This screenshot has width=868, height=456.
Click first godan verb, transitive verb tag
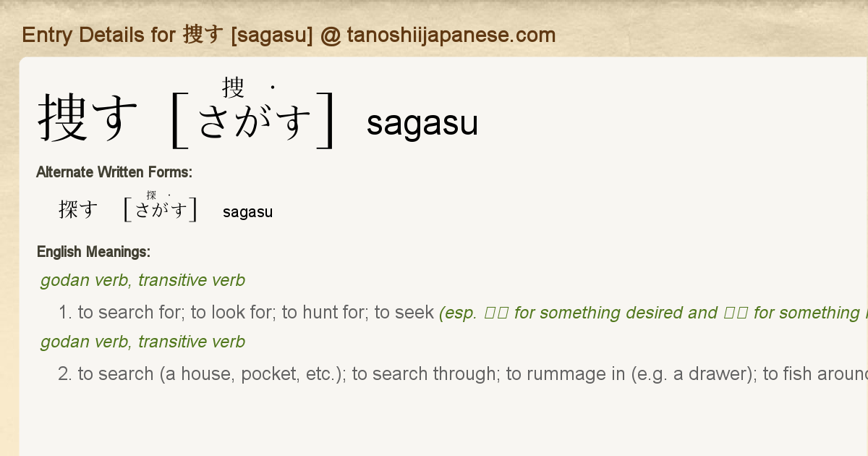pyautogui.click(x=142, y=280)
